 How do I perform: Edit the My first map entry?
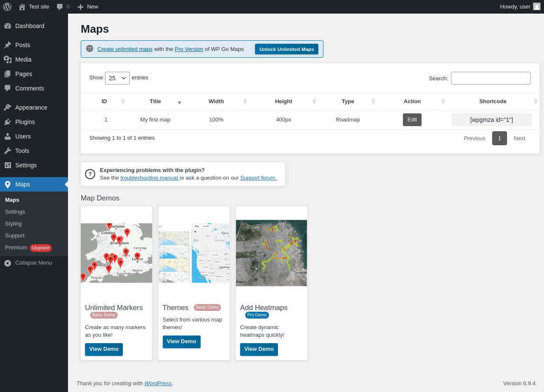pos(412,120)
